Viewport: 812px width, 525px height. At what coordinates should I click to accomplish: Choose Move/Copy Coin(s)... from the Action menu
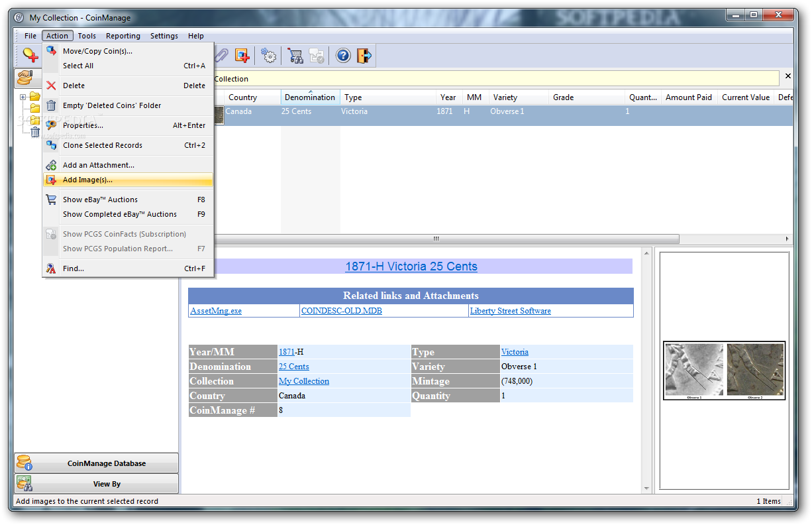(x=128, y=51)
